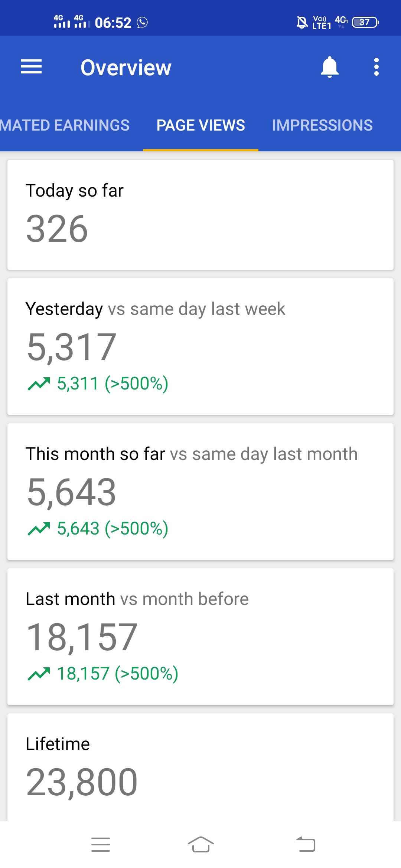
Task: Tap the WhatsApp status bar icon
Action: 142,23
